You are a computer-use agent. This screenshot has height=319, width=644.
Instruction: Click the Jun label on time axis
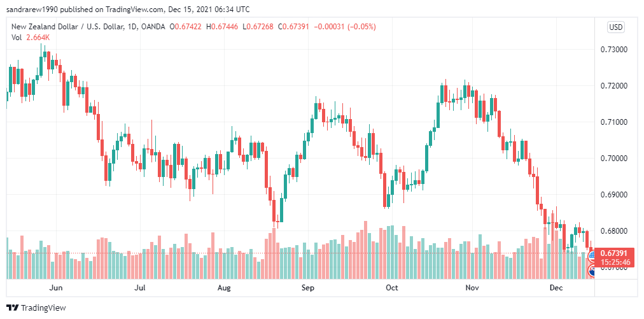55,288
